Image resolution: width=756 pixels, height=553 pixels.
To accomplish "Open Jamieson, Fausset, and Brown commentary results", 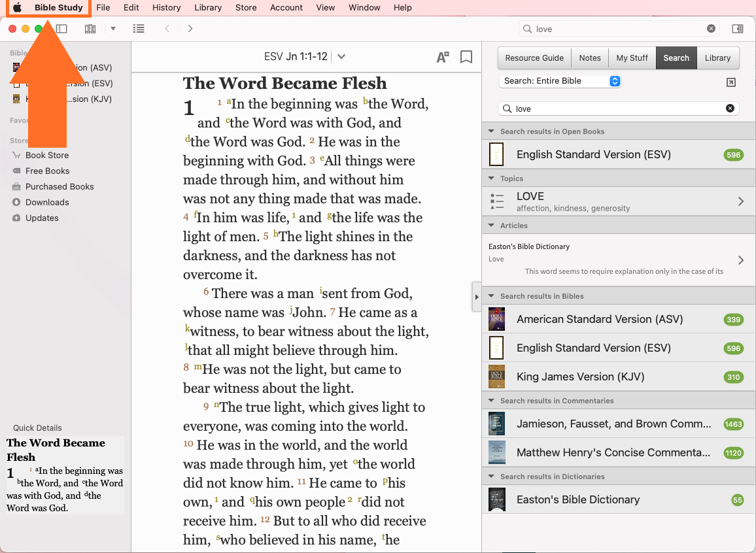I will (x=619, y=424).
